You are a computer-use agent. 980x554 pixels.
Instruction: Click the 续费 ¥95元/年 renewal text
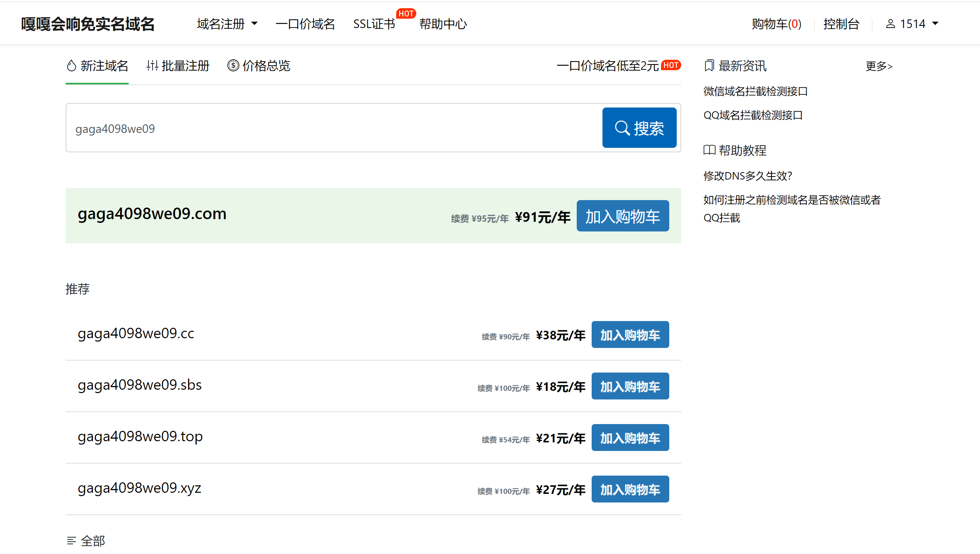480,218
